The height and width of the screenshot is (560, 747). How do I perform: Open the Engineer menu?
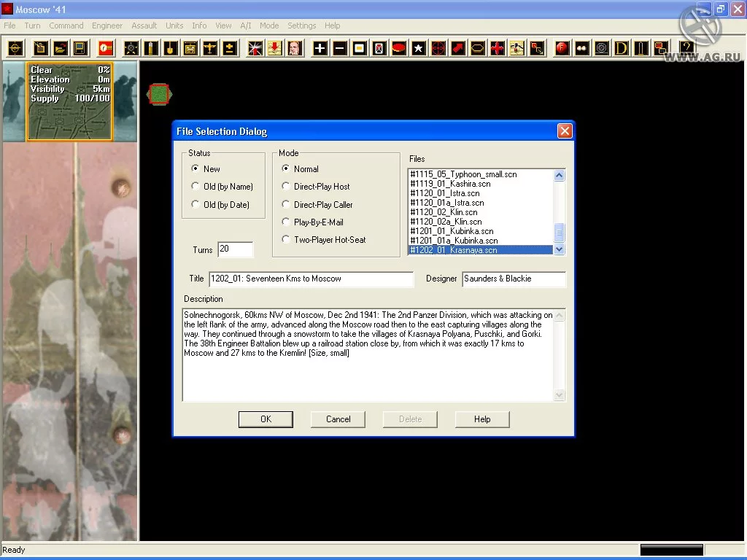pos(107,26)
